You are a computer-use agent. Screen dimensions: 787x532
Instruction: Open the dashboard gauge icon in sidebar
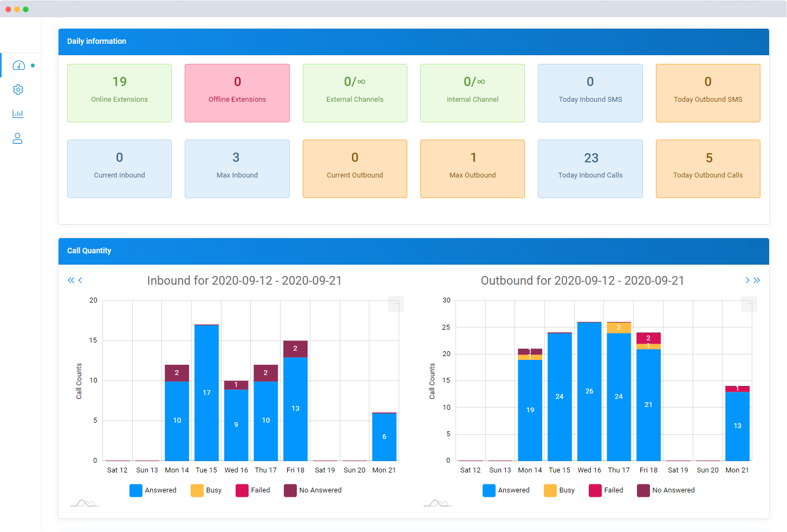tap(18, 65)
